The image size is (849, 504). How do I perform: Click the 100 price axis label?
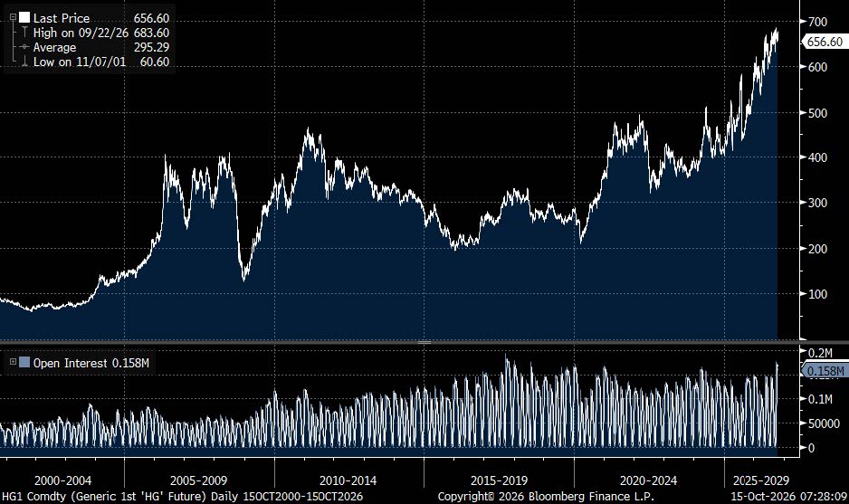click(817, 294)
